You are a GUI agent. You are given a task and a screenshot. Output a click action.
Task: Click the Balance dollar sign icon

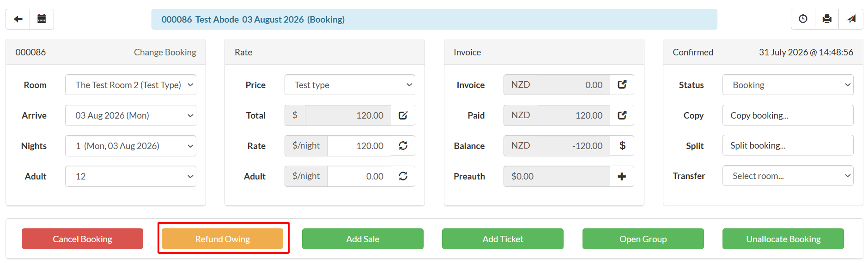click(622, 145)
